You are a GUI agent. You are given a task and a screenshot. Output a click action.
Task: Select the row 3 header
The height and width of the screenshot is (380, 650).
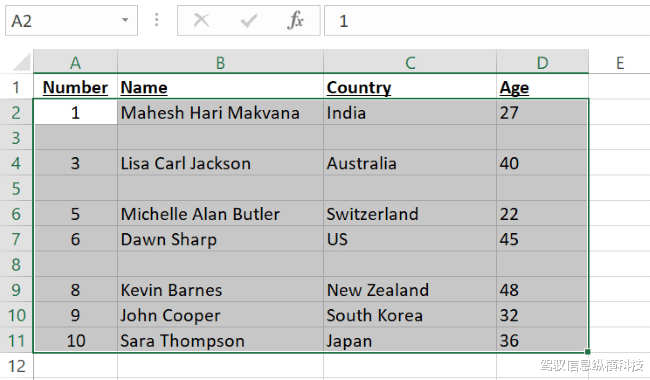[16, 138]
